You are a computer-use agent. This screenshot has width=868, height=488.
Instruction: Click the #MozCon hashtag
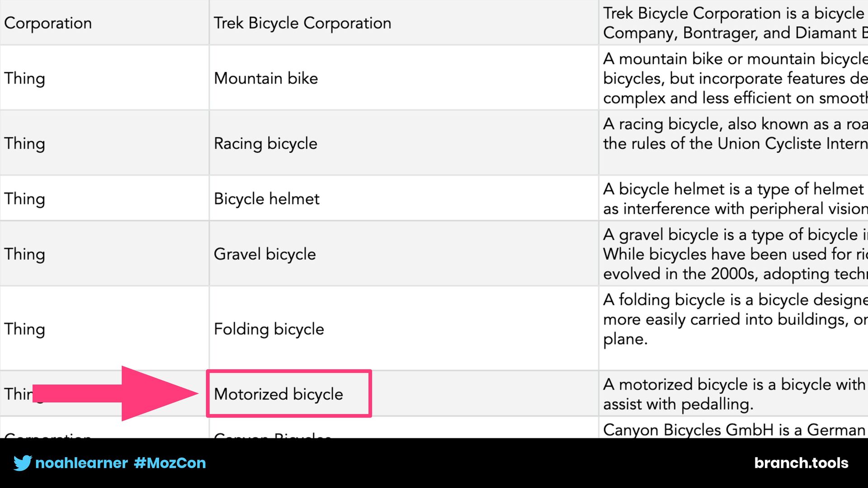tap(170, 463)
